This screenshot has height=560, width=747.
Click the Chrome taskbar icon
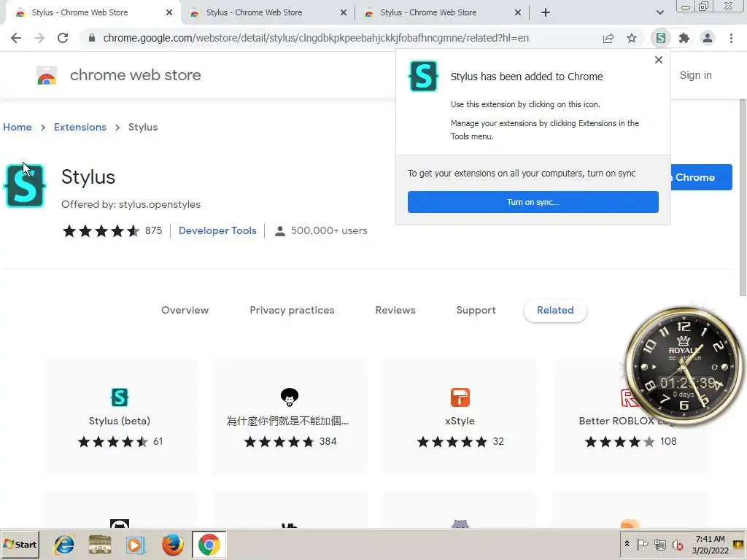(x=209, y=544)
